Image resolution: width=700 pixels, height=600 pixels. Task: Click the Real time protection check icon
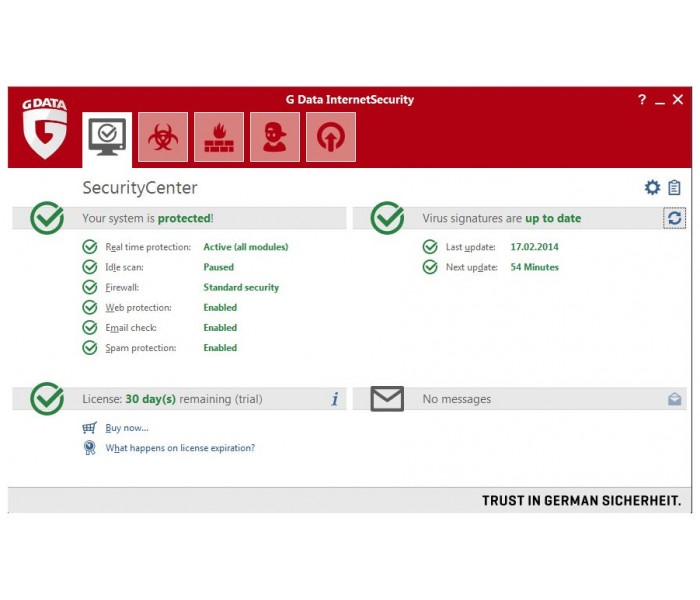[90, 246]
